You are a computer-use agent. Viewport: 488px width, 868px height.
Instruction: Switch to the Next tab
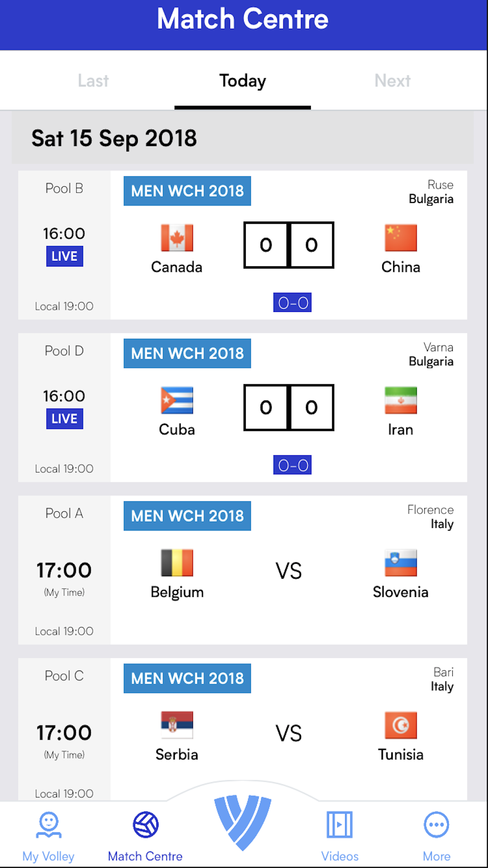point(392,81)
